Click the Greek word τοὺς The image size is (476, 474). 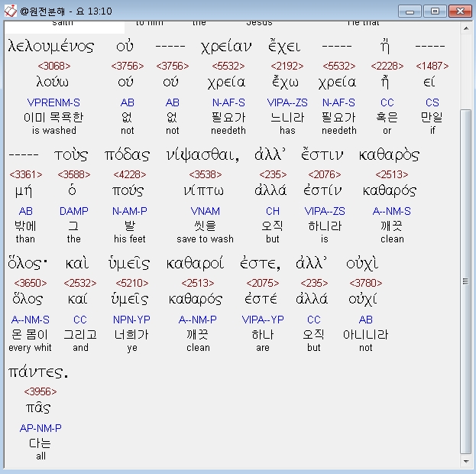pyautogui.click(x=71, y=155)
